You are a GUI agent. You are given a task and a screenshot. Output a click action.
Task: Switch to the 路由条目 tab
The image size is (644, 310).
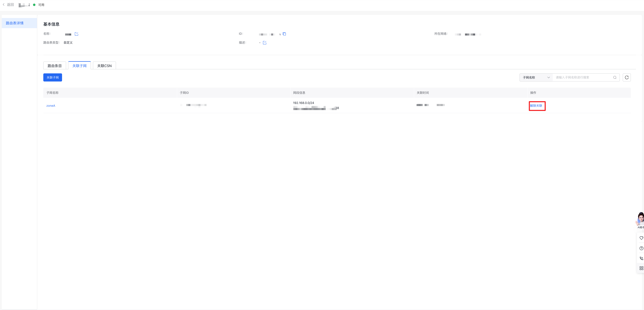(54, 66)
